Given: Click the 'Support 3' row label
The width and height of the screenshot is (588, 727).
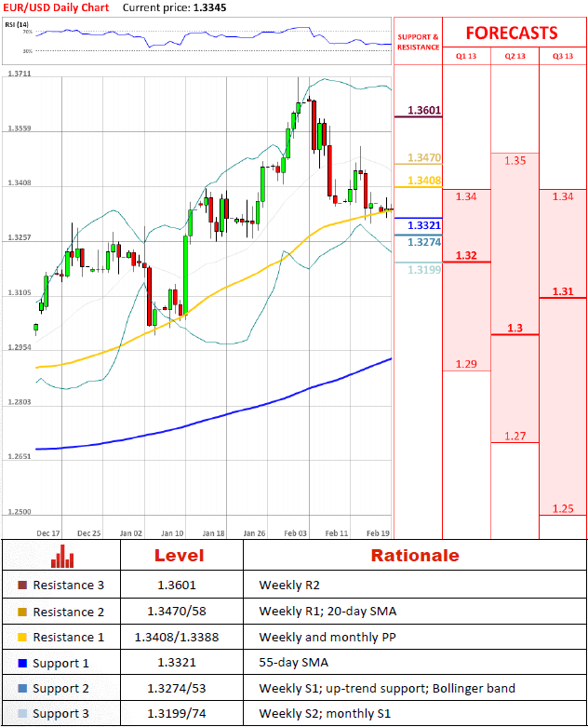Looking at the screenshot, I should coord(60,714).
